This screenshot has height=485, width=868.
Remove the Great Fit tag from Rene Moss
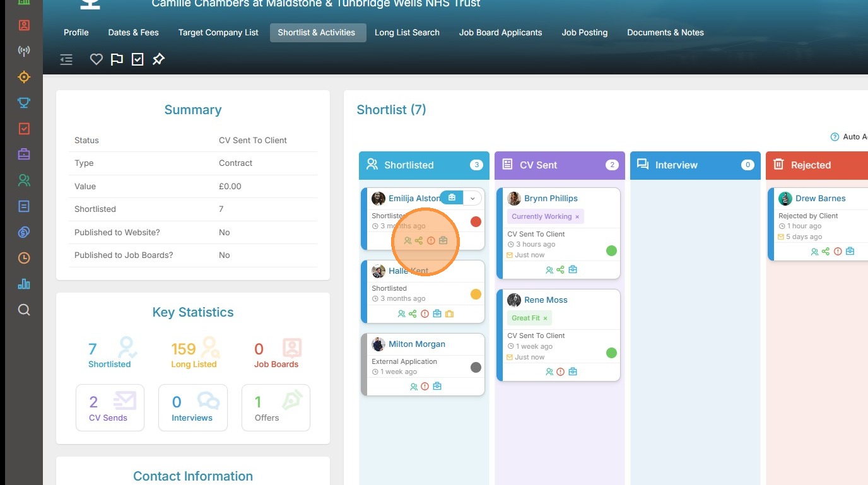point(545,318)
